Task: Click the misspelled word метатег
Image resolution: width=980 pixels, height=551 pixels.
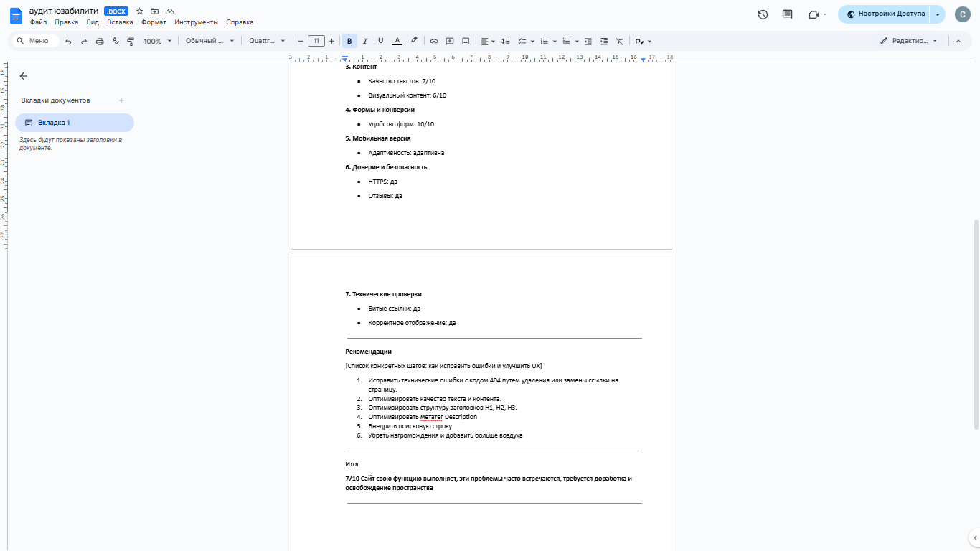Action: pyautogui.click(x=431, y=417)
